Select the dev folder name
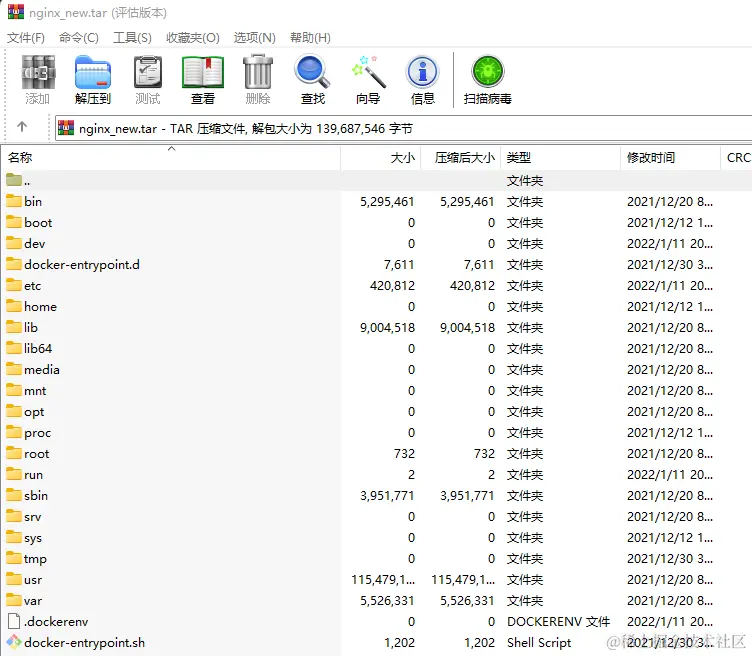Screen dimensions: 752x656 point(35,244)
